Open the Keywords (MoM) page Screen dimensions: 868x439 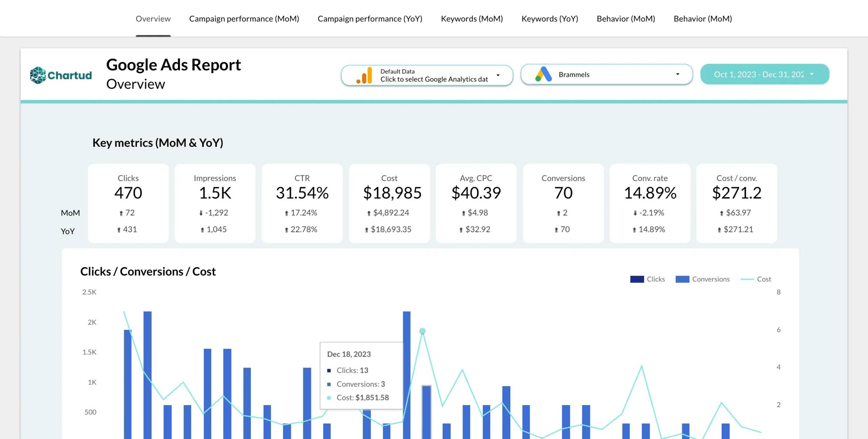472,19
